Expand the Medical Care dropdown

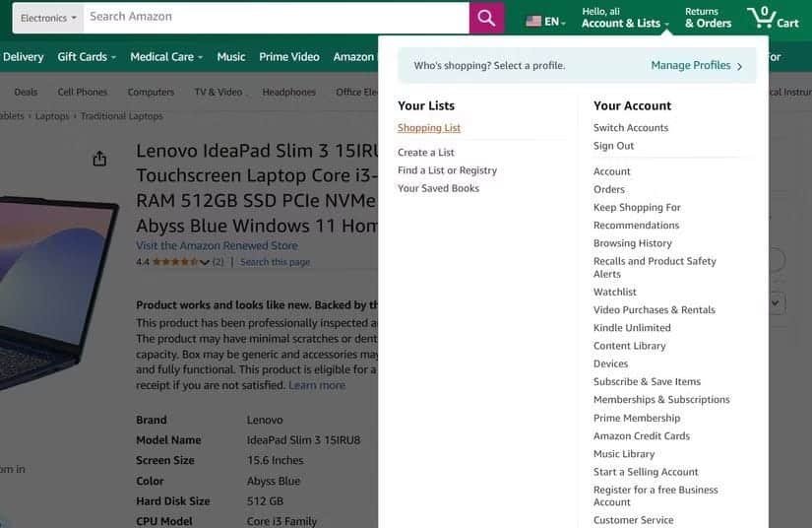(x=166, y=57)
